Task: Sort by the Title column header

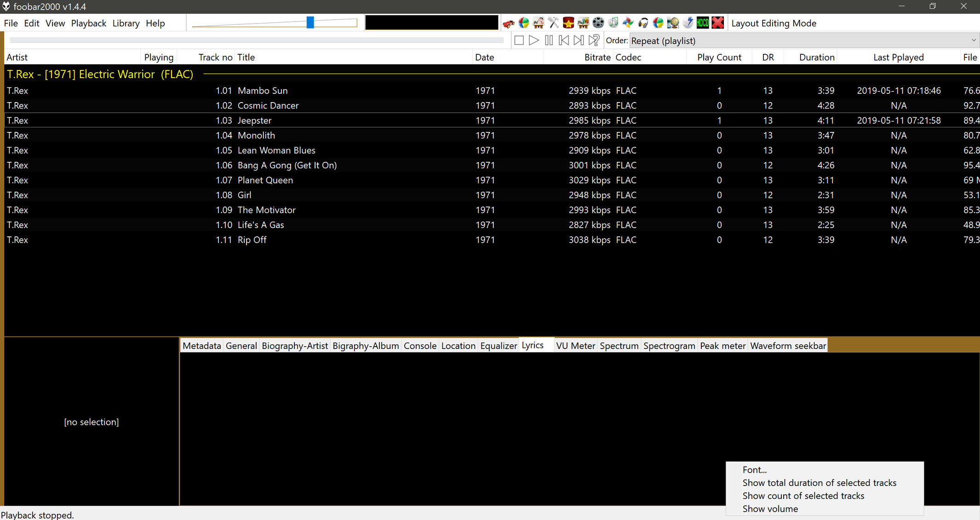Action: (353, 57)
